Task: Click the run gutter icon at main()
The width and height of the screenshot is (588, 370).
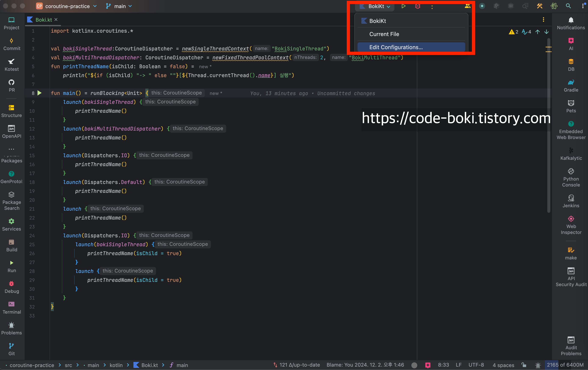Action: tap(39, 93)
